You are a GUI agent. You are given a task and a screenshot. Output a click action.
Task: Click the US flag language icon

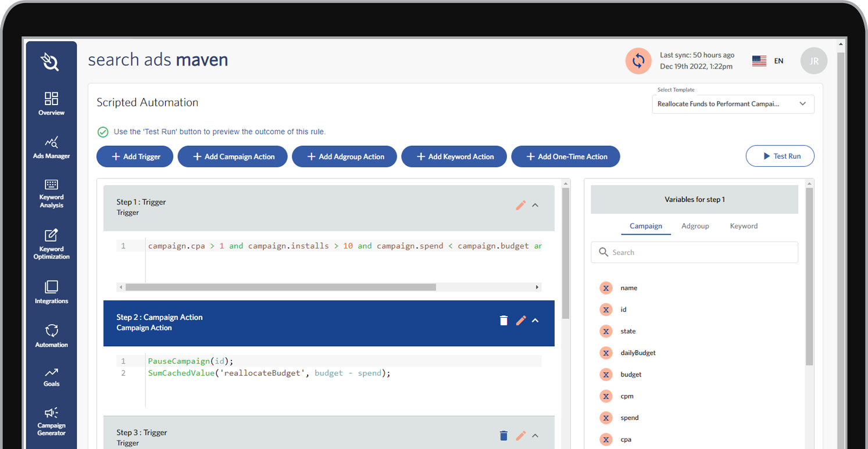[x=759, y=61]
